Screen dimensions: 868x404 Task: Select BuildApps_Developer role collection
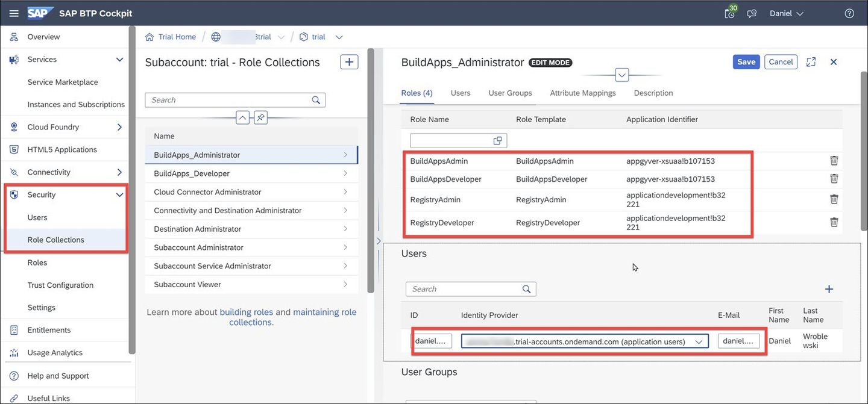pyautogui.click(x=251, y=173)
